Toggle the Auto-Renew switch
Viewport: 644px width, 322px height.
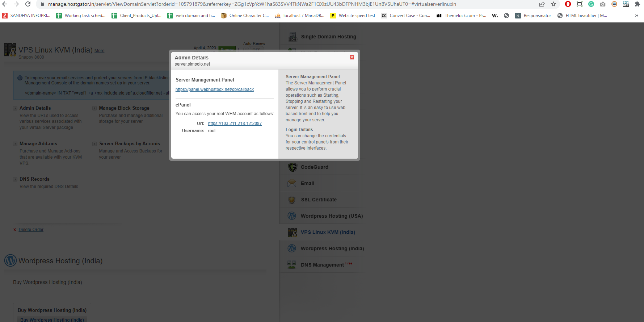[x=254, y=50]
